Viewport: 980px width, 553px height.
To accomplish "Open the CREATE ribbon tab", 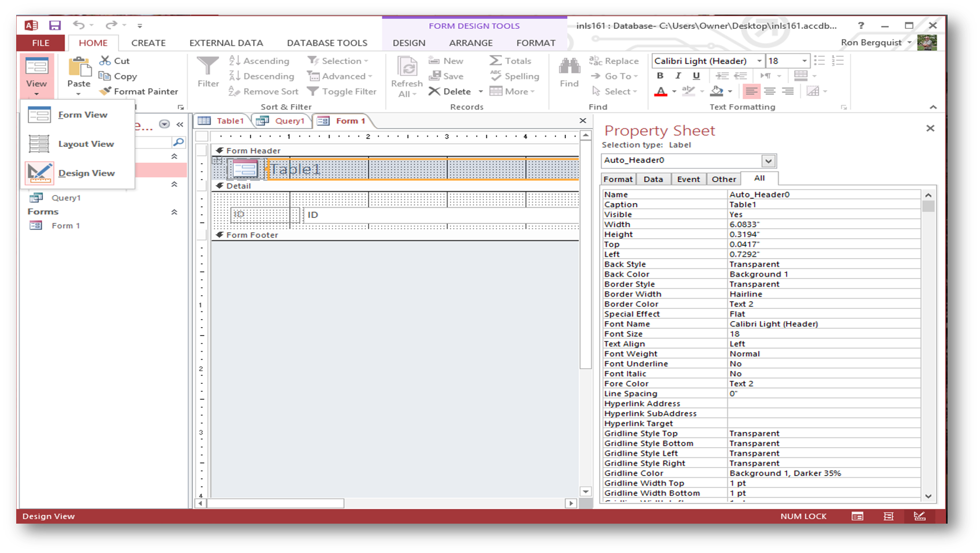I will (148, 43).
